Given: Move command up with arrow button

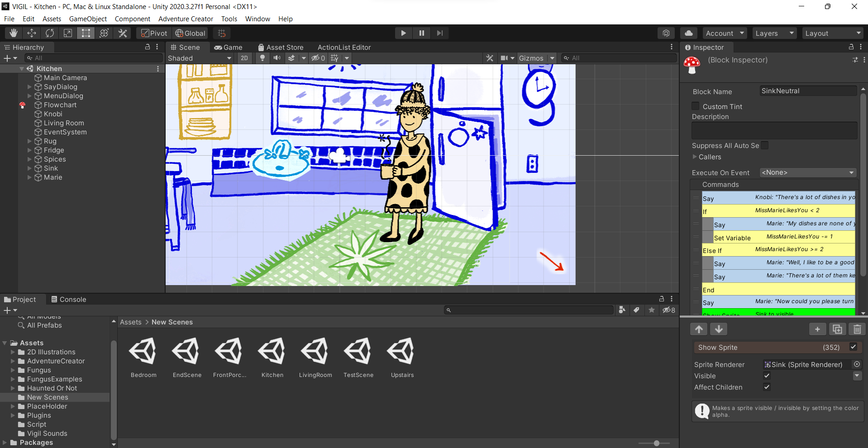Looking at the screenshot, I should (x=699, y=329).
